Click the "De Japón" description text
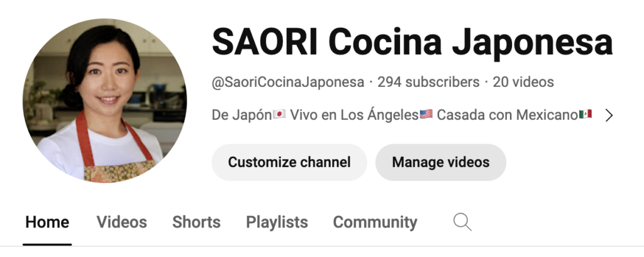This screenshot has width=644, height=257. pyautogui.click(x=242, y=115)
